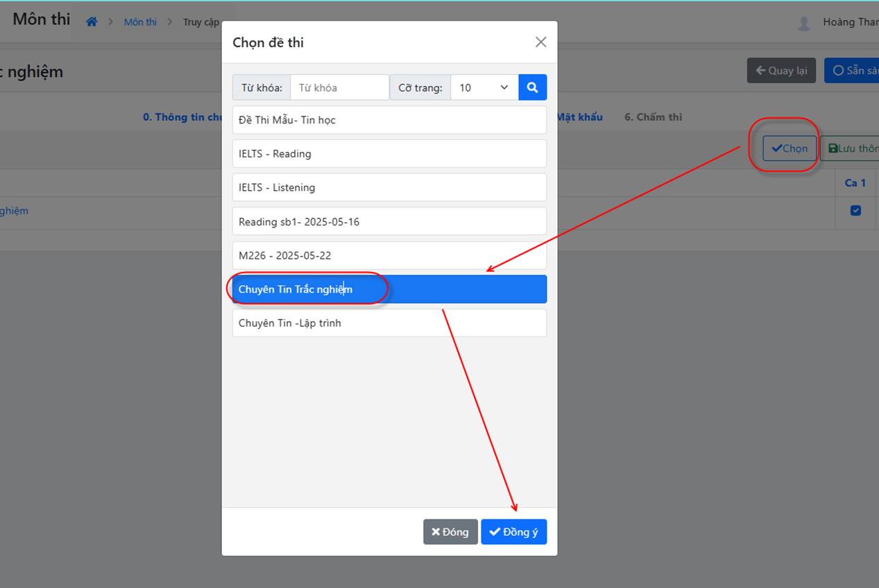The image size is (879, 588).
Task: Select exam Đề Thi Mẫu- Tin học
Action: tap(389, 120)
